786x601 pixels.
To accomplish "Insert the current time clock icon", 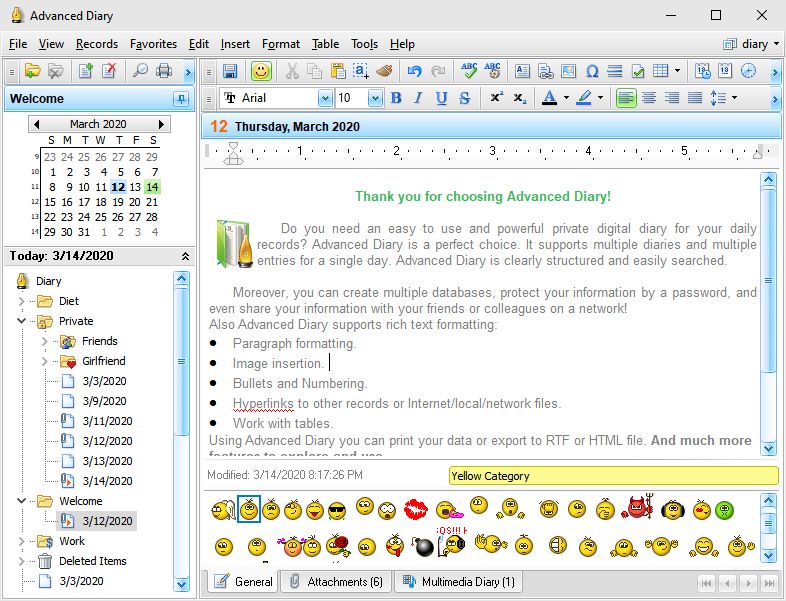I will click(x=748, y=71).
